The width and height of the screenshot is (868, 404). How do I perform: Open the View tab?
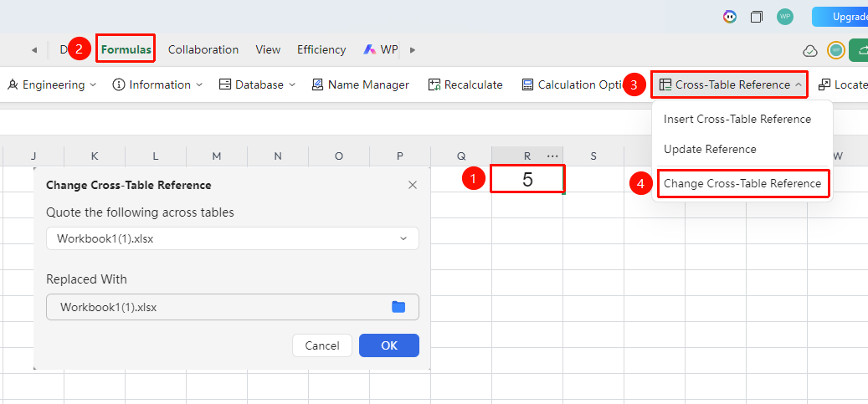click(268, 49)
